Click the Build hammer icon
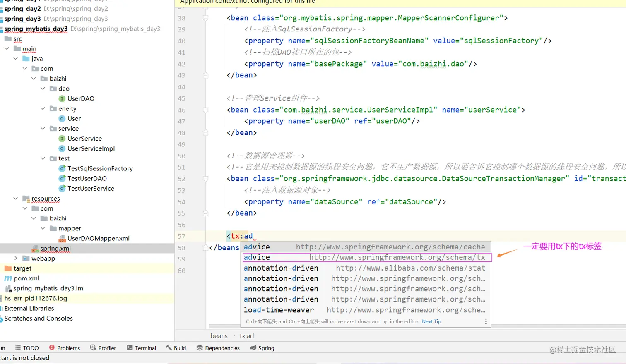 [169, 347]
